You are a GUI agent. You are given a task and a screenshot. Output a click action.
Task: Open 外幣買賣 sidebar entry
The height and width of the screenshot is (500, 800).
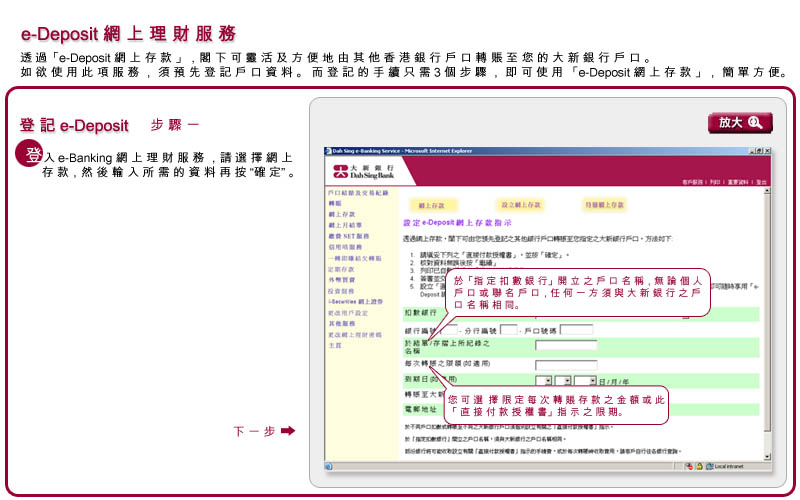pyautogui.click(x=341, y=280)
